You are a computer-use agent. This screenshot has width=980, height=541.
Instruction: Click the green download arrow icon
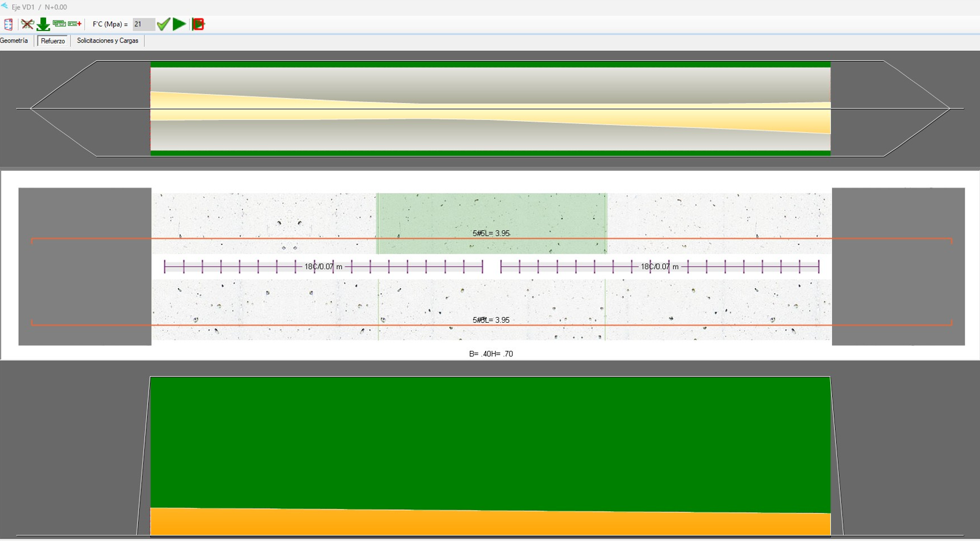point(43,25)
